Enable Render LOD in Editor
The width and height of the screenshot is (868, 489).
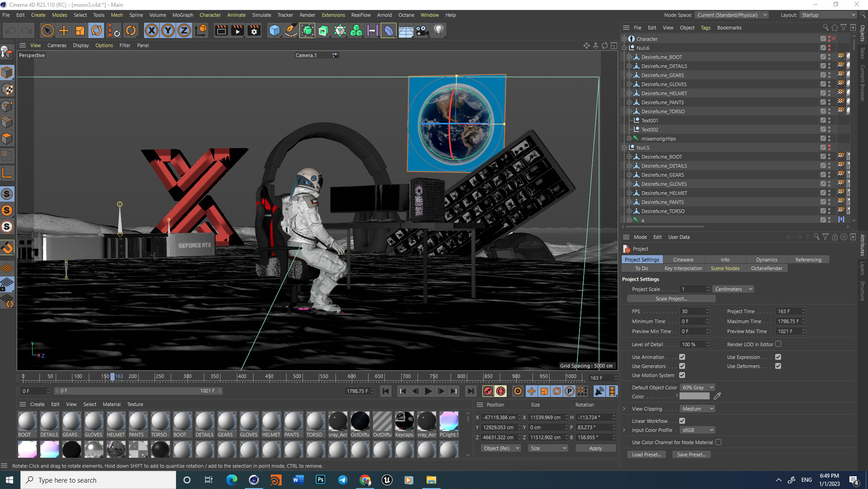click(778, 344)
